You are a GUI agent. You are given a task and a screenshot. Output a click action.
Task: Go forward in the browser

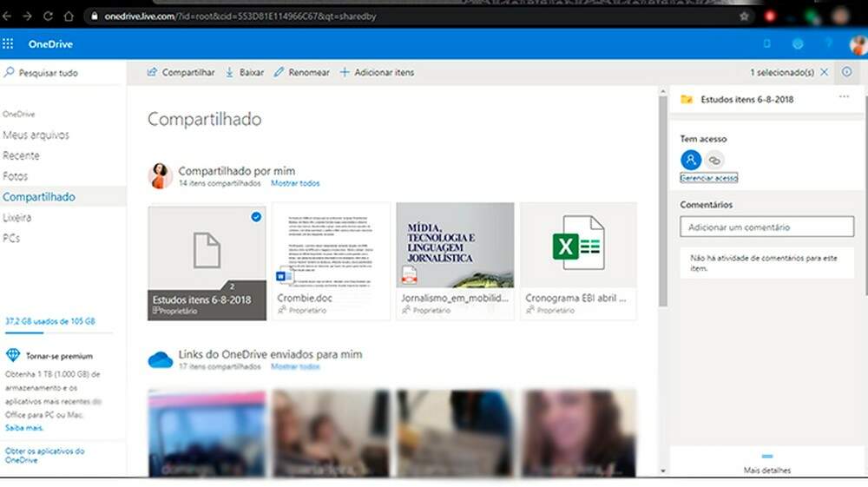tap(27, 16)
